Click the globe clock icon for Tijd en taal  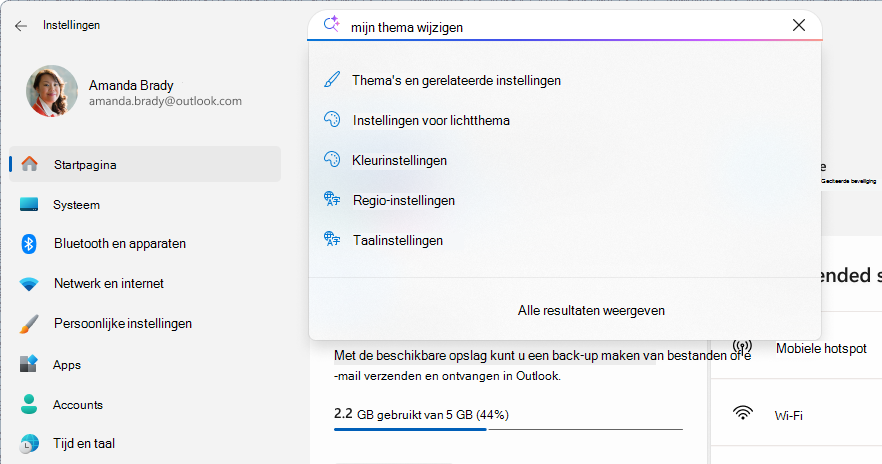29,444
